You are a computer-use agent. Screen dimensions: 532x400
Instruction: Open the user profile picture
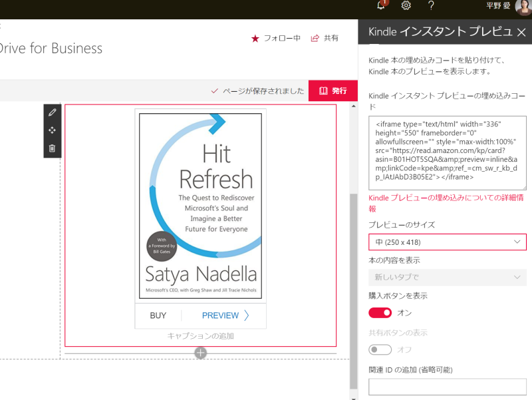tap(523, 7)
